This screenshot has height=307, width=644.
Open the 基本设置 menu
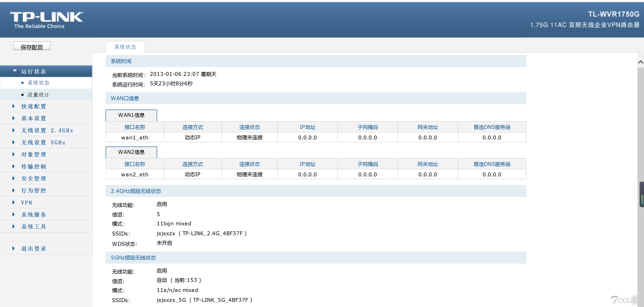[34, 118]
